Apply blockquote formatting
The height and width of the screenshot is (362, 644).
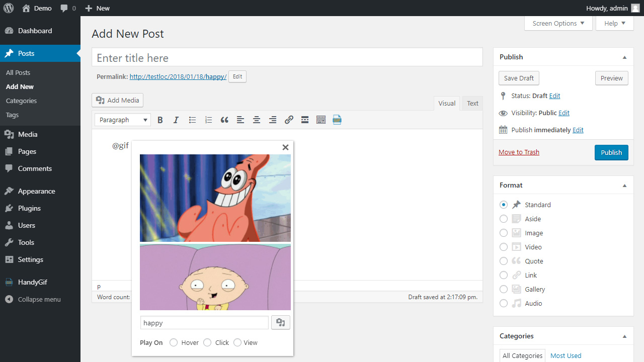(x=224, y=120)
